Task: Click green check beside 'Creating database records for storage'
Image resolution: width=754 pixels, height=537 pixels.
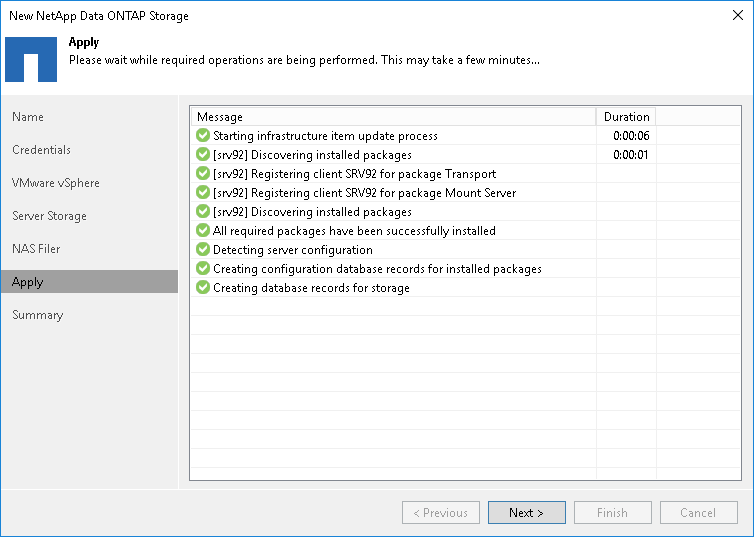Action: (x=203, y=288)
